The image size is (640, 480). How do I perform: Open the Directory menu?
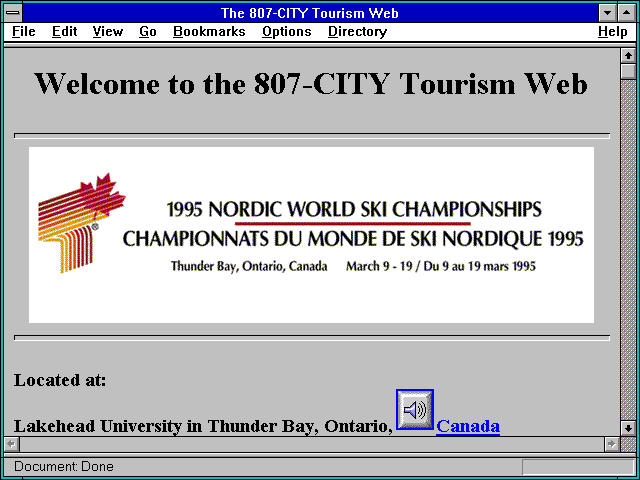coord(358,32)
